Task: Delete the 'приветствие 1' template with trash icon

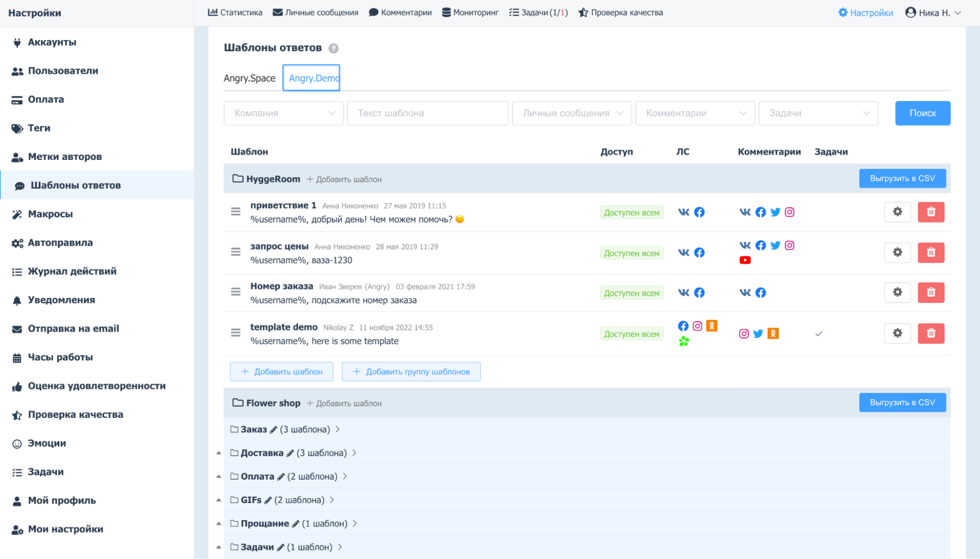Action: pyautogui.click(x=930, y=212)
